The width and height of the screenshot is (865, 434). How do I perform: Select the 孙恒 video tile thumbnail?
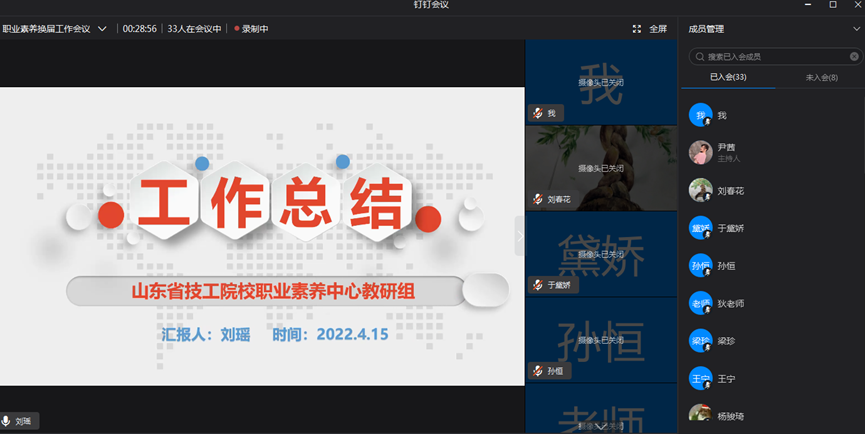[x=601, y=340]
